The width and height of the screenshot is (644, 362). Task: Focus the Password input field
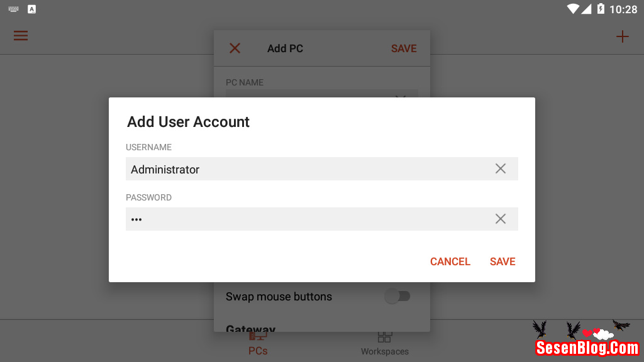point(308,219)
